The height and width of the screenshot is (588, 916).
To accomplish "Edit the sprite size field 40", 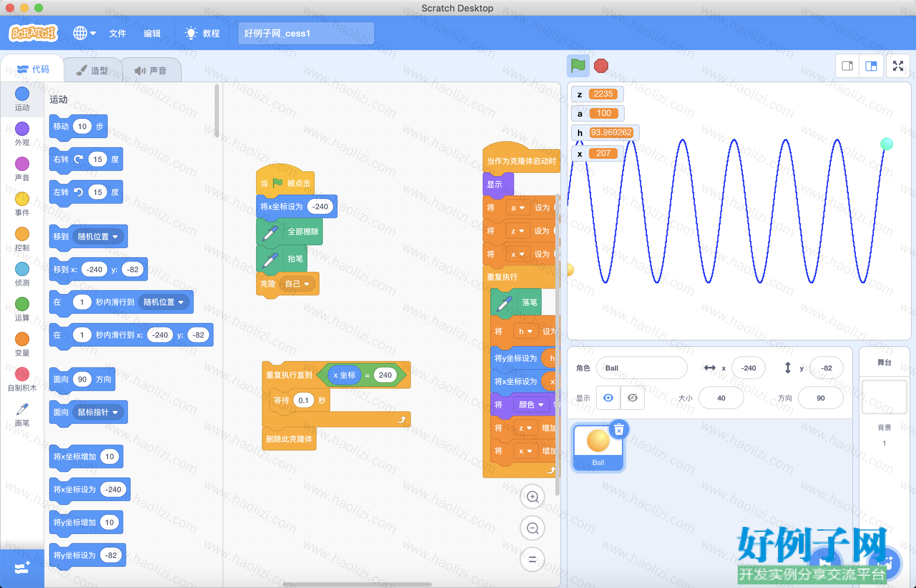I will point(721,398).
